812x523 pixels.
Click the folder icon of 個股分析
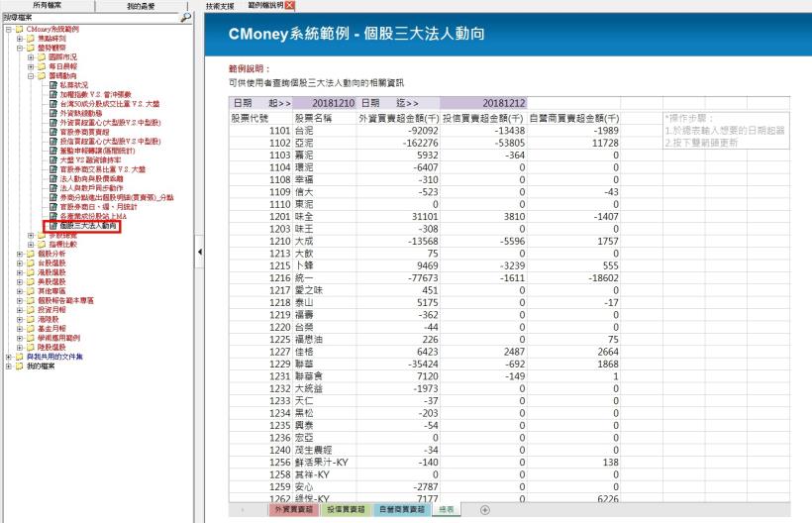pos(31,254)
